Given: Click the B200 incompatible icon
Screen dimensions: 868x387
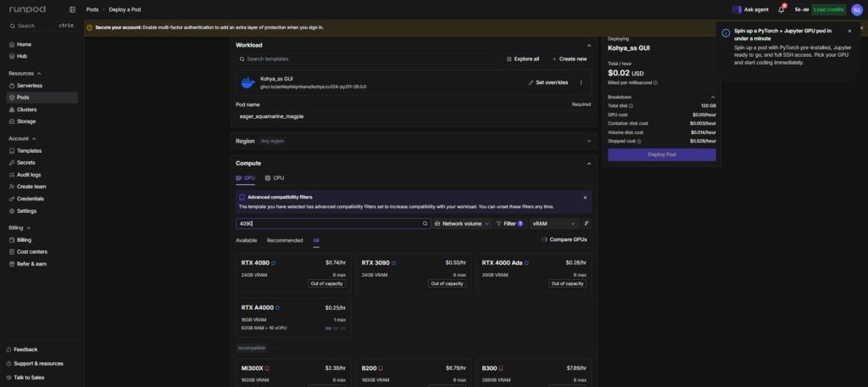Looking at the screenshot, I should 381,368.
